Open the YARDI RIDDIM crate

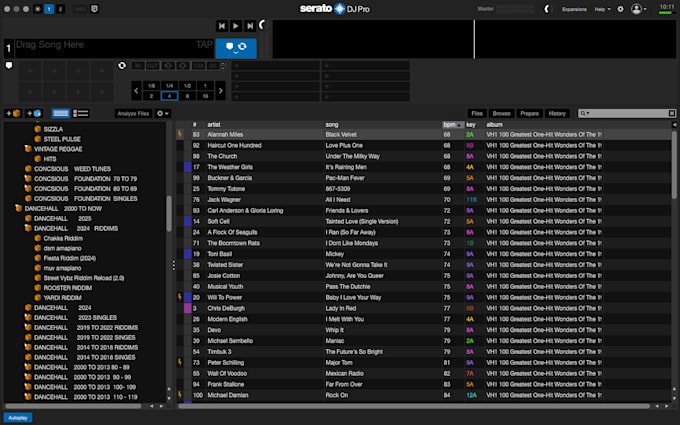[x=62, y=298]
